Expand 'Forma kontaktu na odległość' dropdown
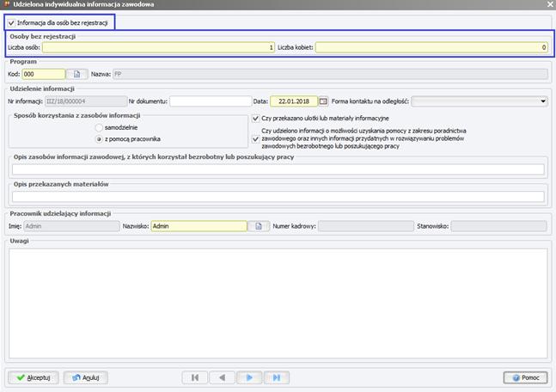Screen dimensions: 556x392 [480, 101]
